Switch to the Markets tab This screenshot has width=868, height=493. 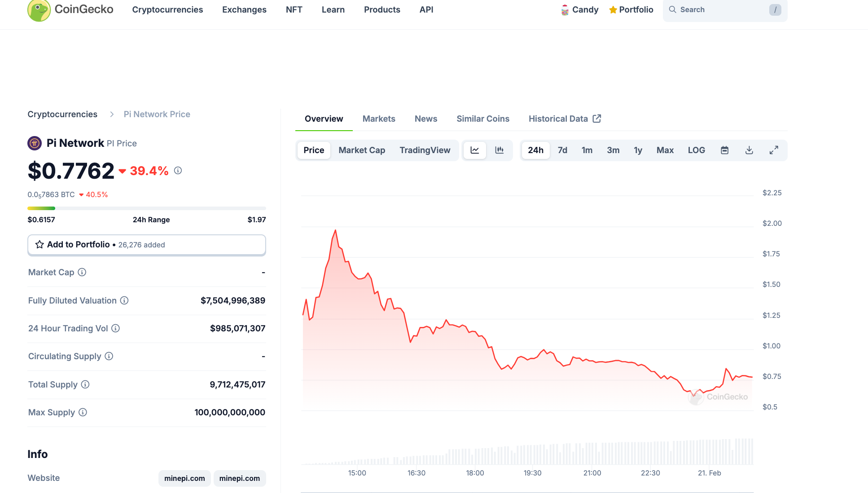coord(379,119)
